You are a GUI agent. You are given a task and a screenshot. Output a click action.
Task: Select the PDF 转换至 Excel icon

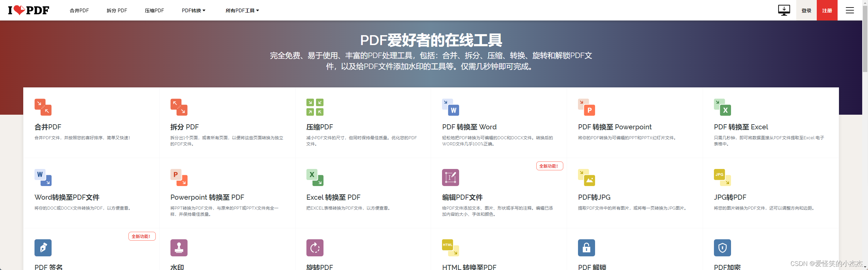pos(722,107)
